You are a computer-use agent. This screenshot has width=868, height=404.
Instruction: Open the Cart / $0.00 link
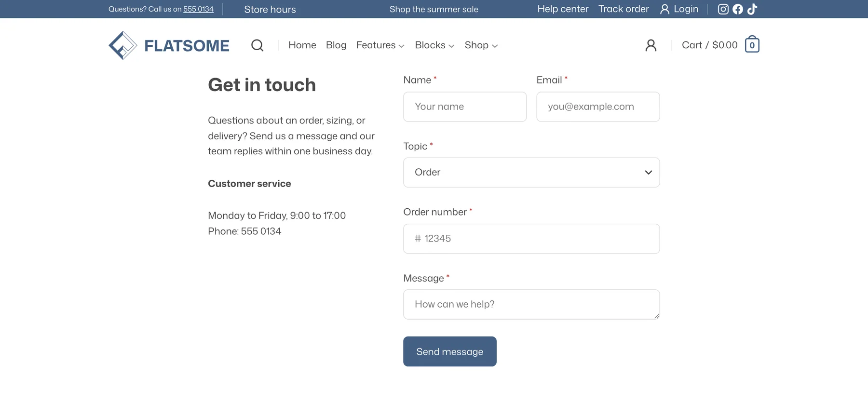click(709, 45)
